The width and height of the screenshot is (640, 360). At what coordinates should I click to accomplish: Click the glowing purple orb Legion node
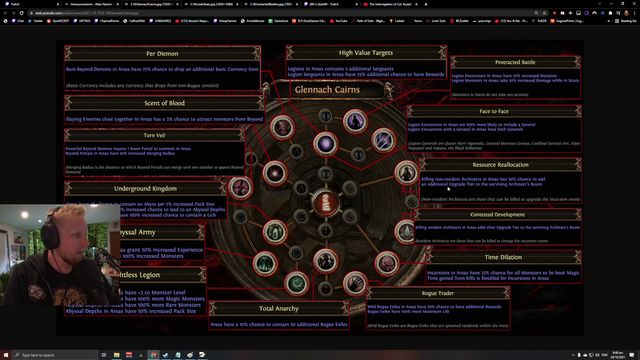pyautogui.click(x=326, y=144)
